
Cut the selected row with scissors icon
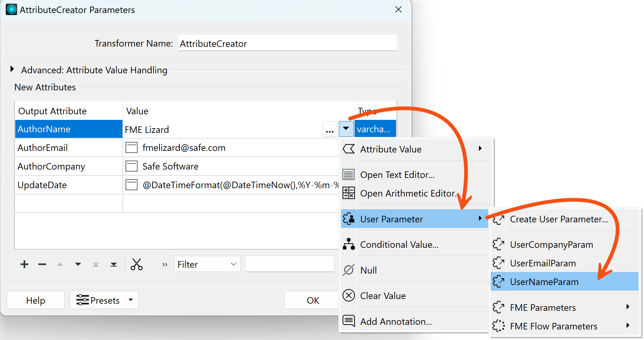coord(137,264)
